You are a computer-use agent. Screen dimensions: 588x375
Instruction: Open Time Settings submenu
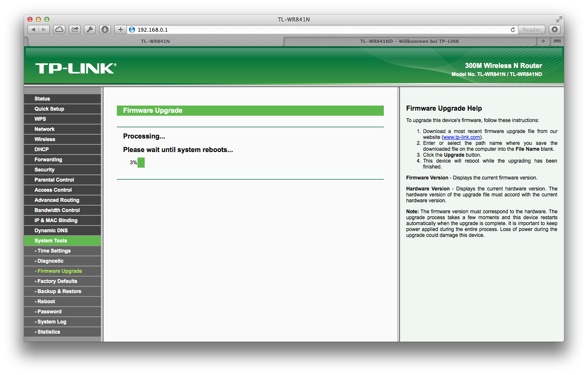click(x=62, y=251)
